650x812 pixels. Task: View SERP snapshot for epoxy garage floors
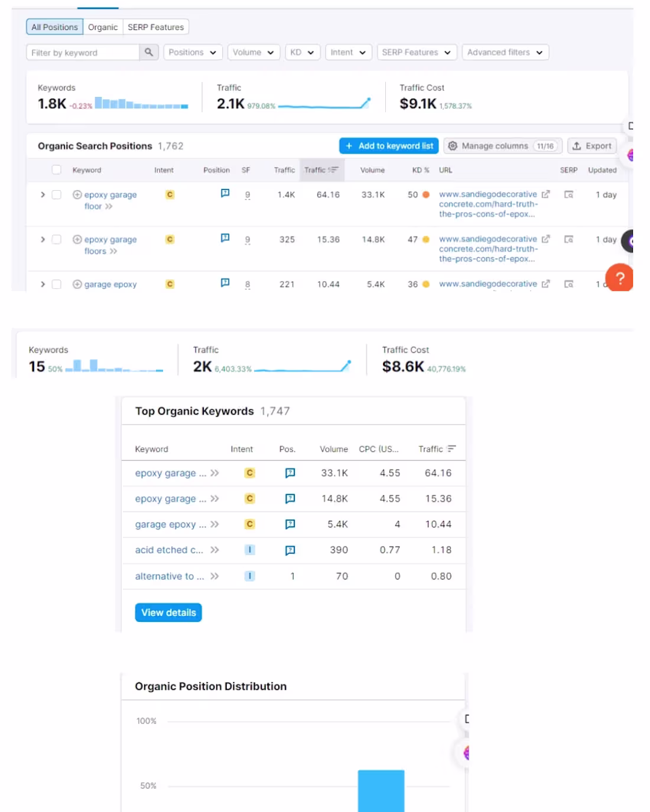(568, 239)
